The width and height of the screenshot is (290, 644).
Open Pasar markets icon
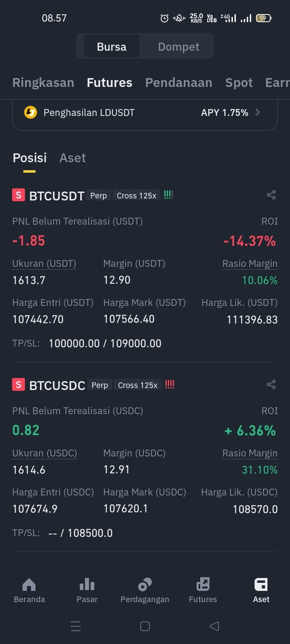(87, 584)
